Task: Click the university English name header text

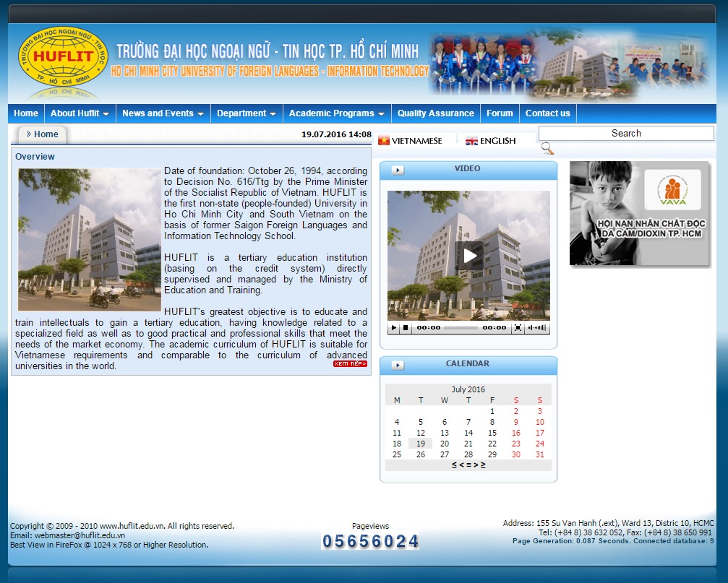Action: click(x=270, y=71)
